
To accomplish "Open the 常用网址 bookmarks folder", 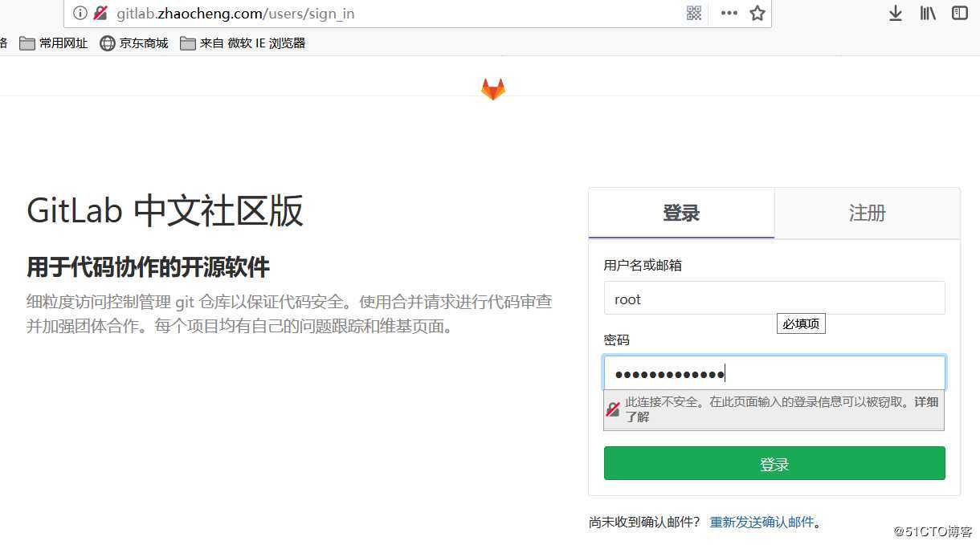I will (54, 43).
